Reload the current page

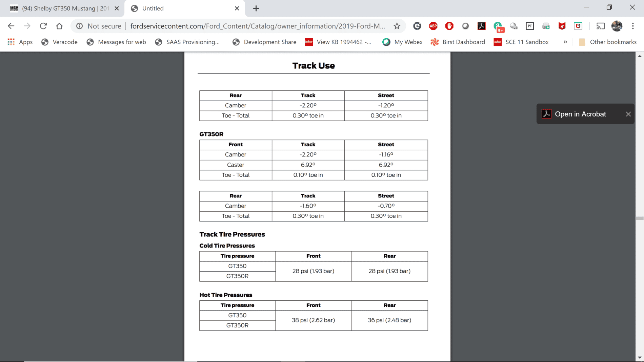point(43,26)
